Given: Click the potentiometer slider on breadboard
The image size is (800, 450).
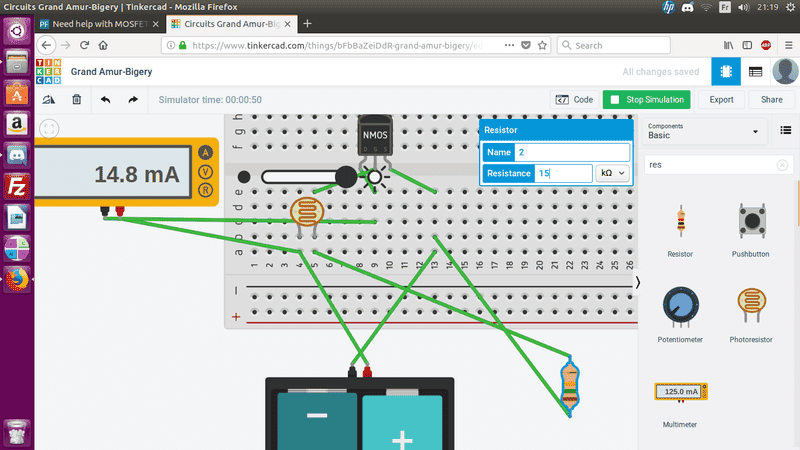Looking at the screenshot, I should tap(301, 177).
